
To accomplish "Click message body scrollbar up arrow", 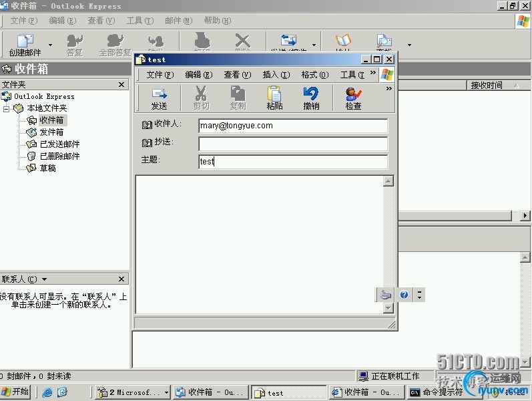I will 388,181.
